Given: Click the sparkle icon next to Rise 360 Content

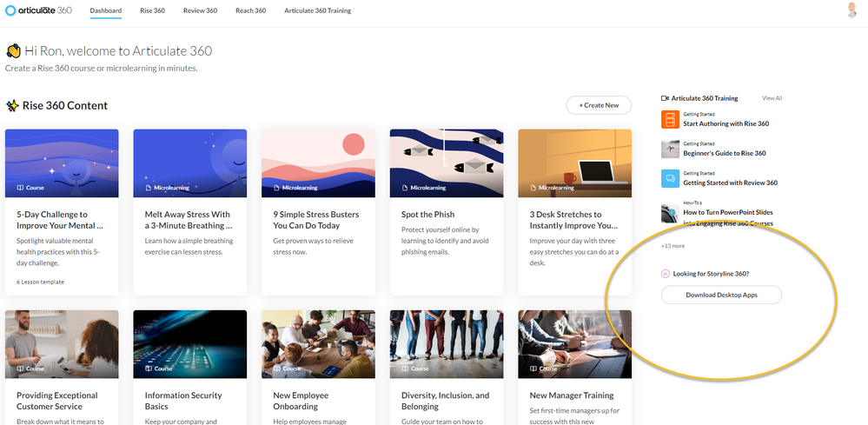Looking at the screenshot, I should click(x=12, y=106).
